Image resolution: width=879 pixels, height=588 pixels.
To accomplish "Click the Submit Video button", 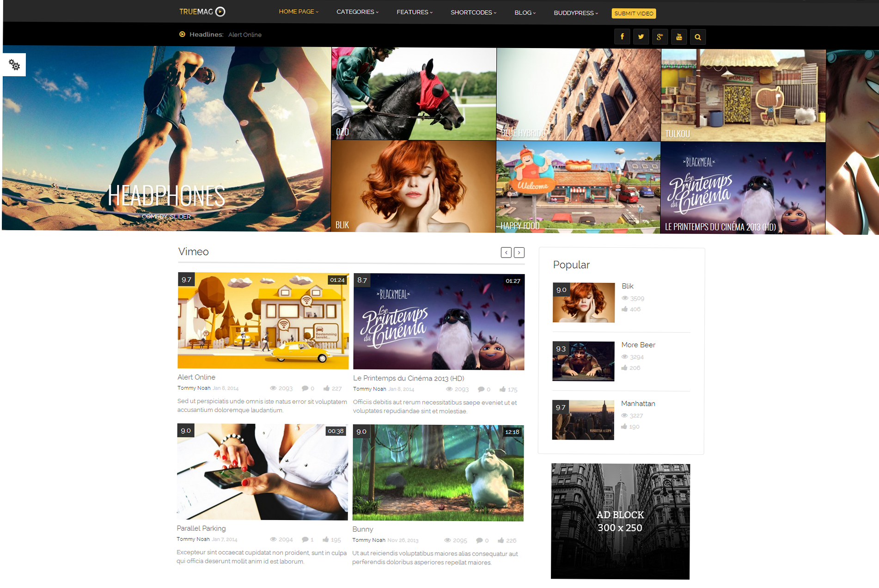I will (x=634, y=13).
